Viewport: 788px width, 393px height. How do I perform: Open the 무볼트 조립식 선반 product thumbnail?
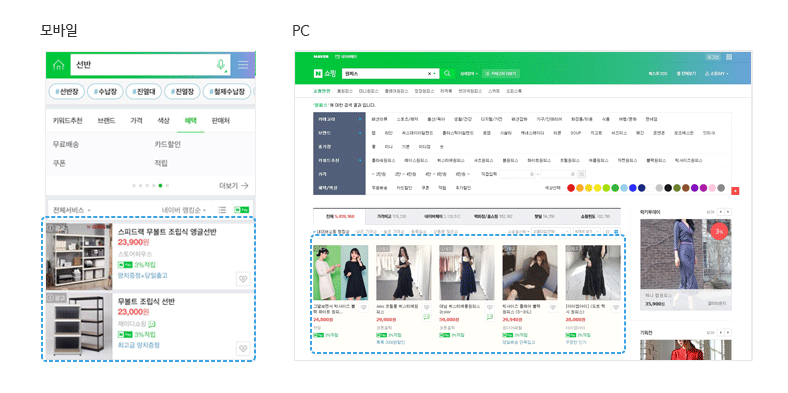click(79, 326)
